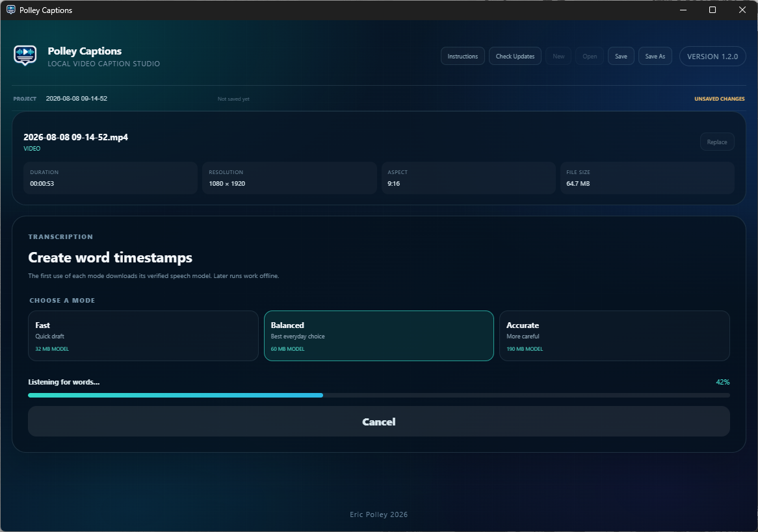Click the transcription progress bar
This screenshot has width=758, height=532.
pyautogui.click(x=378, y=395)
